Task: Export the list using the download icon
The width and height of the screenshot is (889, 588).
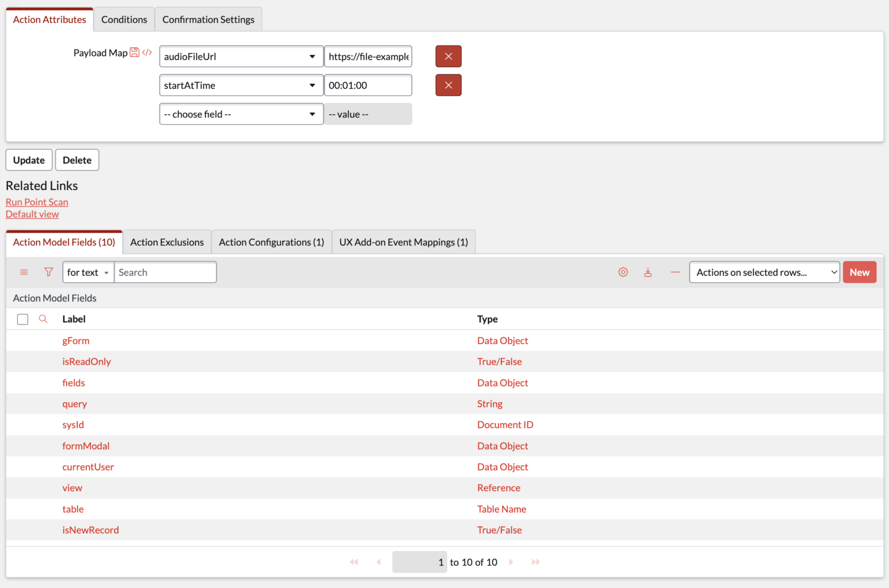Action: [648, 272]
